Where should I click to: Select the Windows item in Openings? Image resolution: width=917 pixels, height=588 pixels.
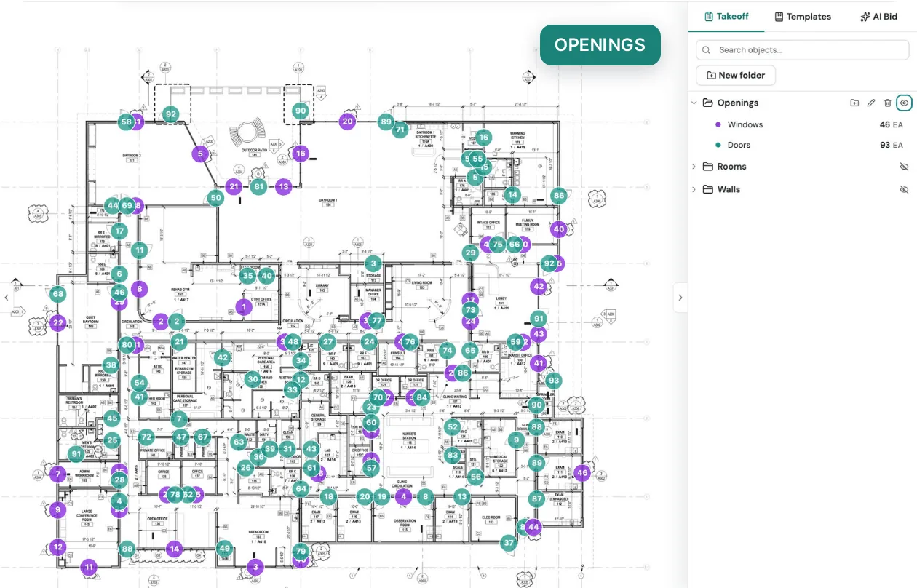pyautogui.click(x=745, y=124)
